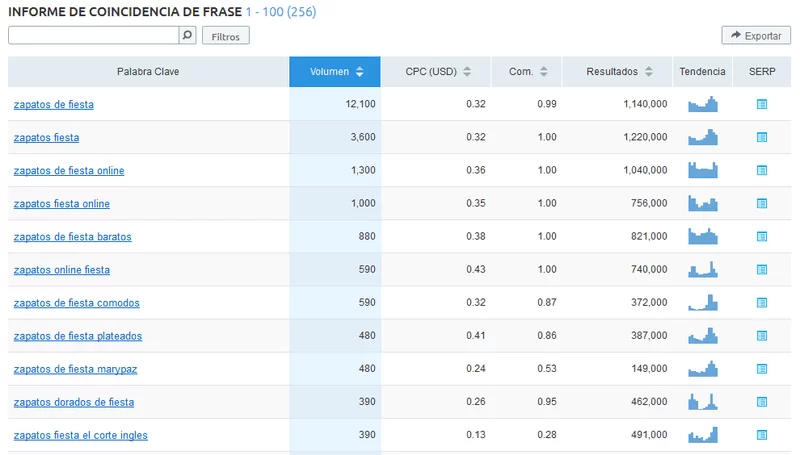The width and height of the screenshot is (800, 455).
Task: Open keyword link zapatos de fiesta
Action: (54, 104)
